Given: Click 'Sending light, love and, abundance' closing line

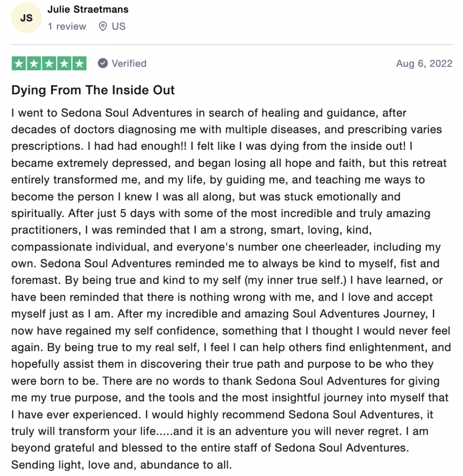Looking at the screenshot, I should point(122,464).
